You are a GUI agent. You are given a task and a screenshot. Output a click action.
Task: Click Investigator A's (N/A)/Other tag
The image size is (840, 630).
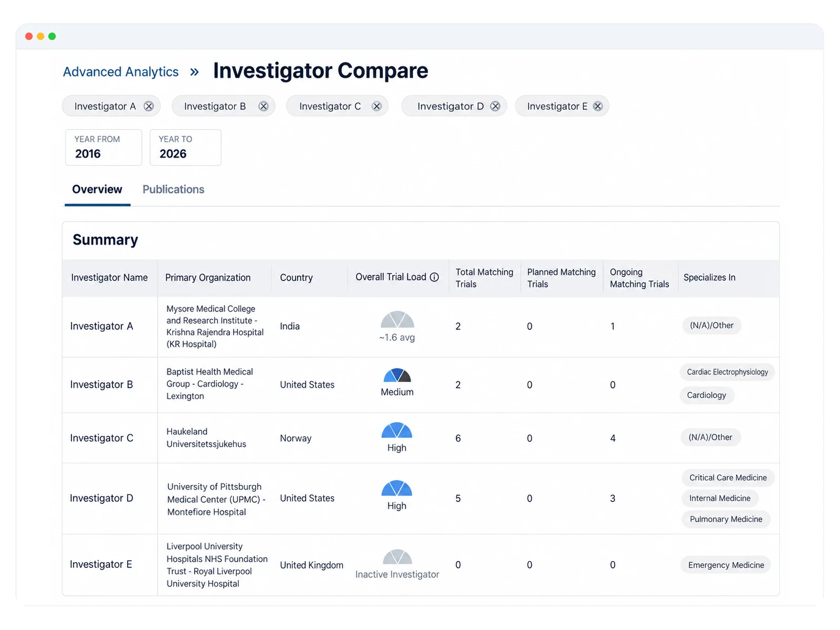point(712,325)
